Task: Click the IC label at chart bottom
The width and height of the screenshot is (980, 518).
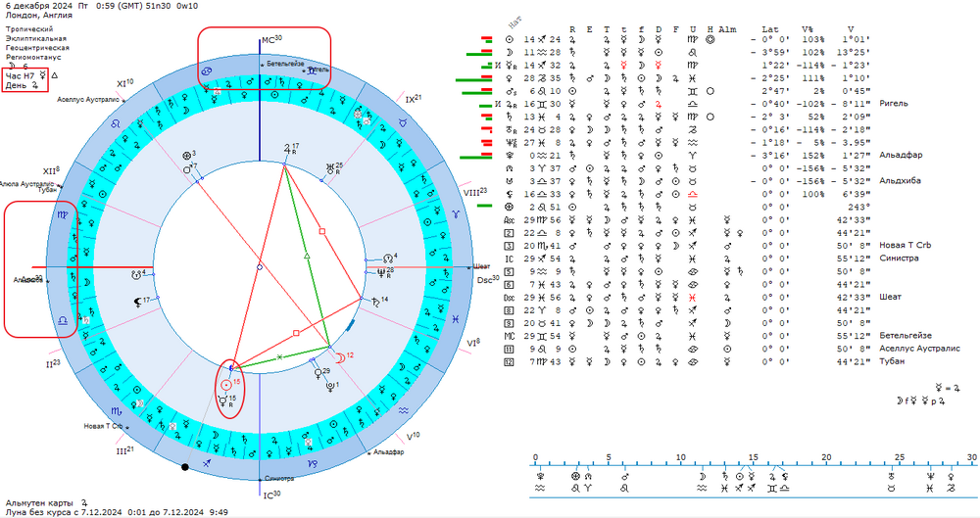Action: [x=271, y=494]
